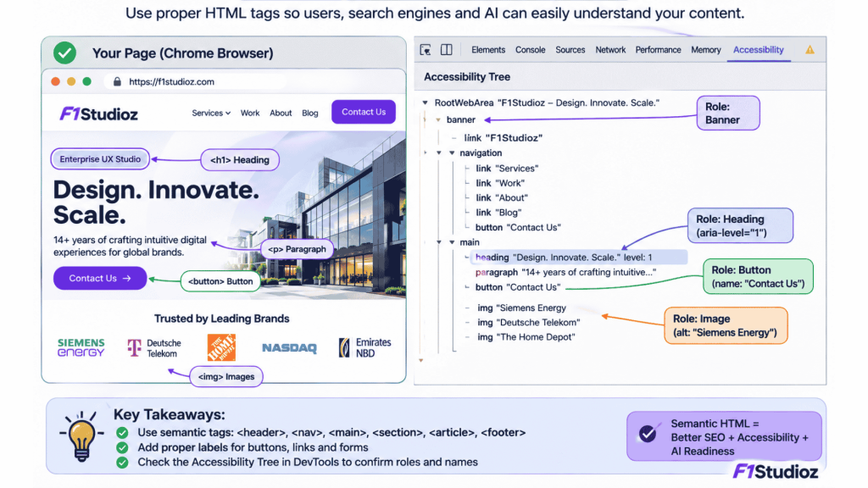The height and width of the screenshot is (488, 868).
Task: Collapse the navigation node triangle
Action: (x=452, y=153)
